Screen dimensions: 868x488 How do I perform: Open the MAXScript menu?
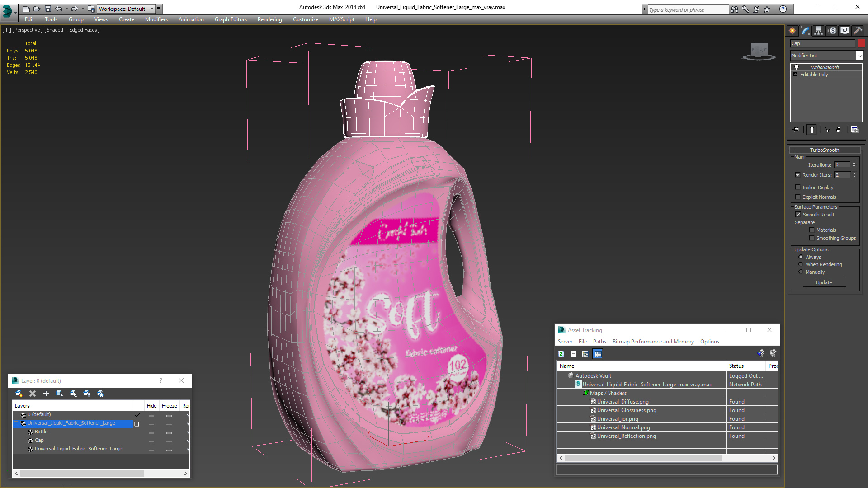341,19
